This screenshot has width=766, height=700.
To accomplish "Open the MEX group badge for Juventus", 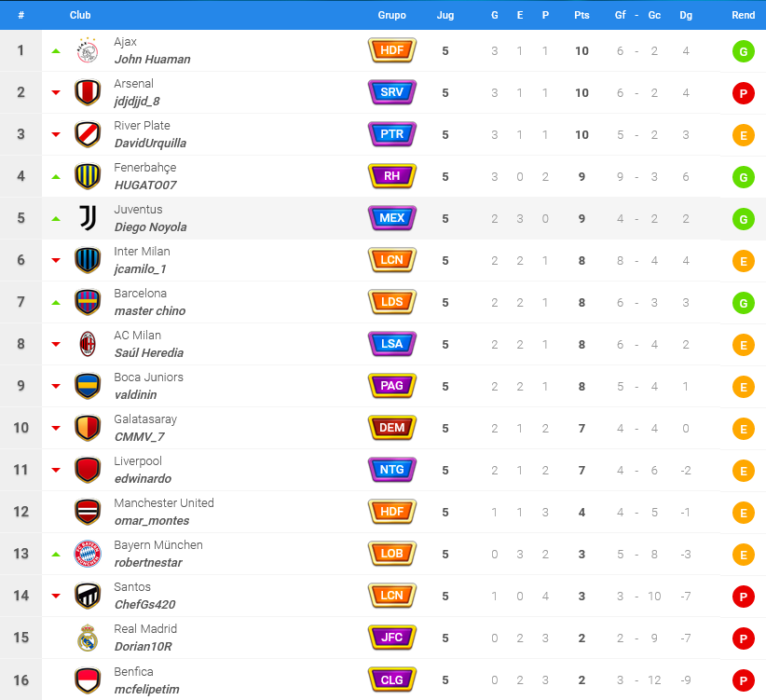I will pyautogui.click(x=391, y=218).
